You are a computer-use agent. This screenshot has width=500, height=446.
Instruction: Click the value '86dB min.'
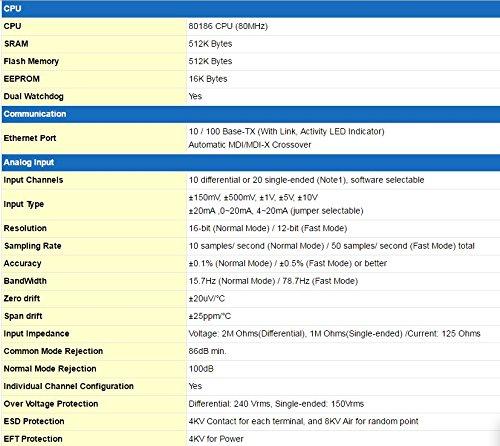point(207,351)
